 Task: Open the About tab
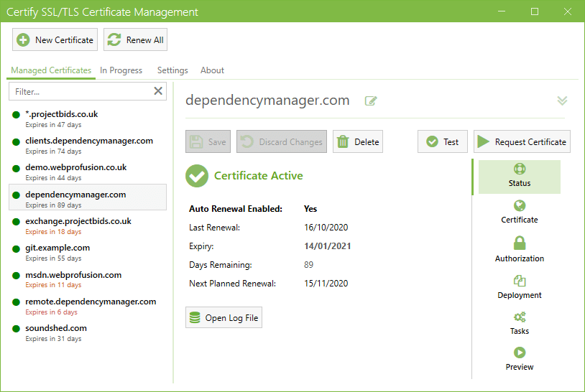click(x=212, y=70)
